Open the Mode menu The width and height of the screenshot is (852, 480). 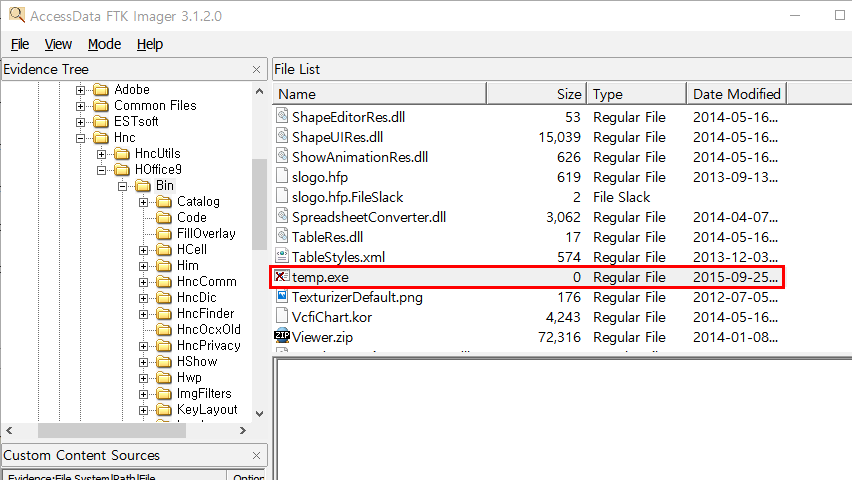[x=104, y=44]
